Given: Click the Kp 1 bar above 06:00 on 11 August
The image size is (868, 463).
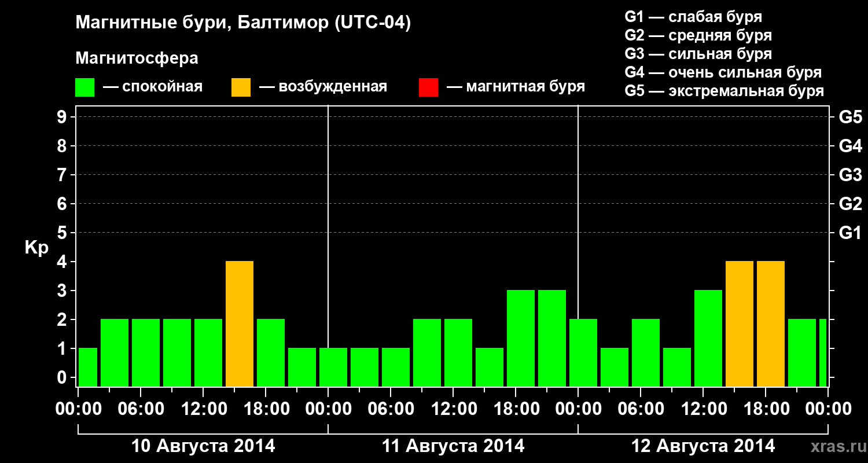Looking at the screenshot, I should pyautogui.click(x=396, y=367).
